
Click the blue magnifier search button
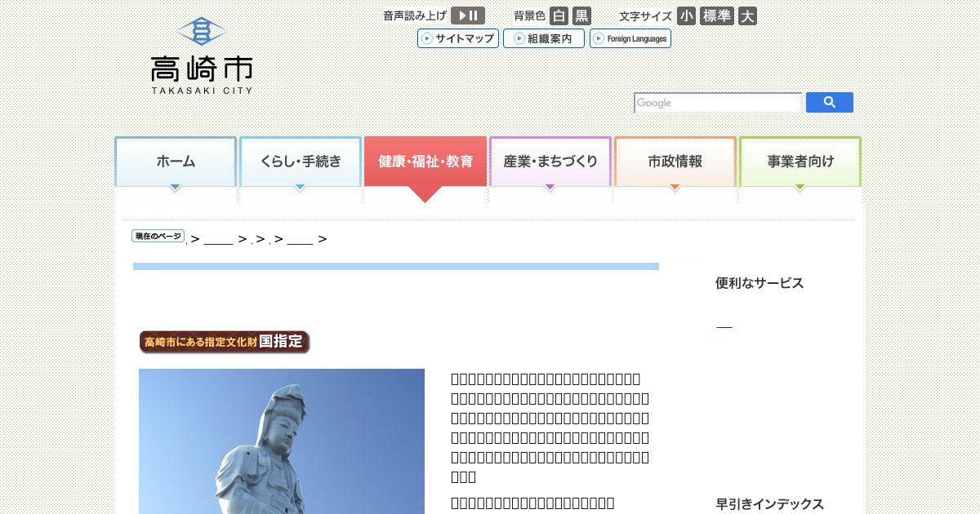tap(830, 102)
